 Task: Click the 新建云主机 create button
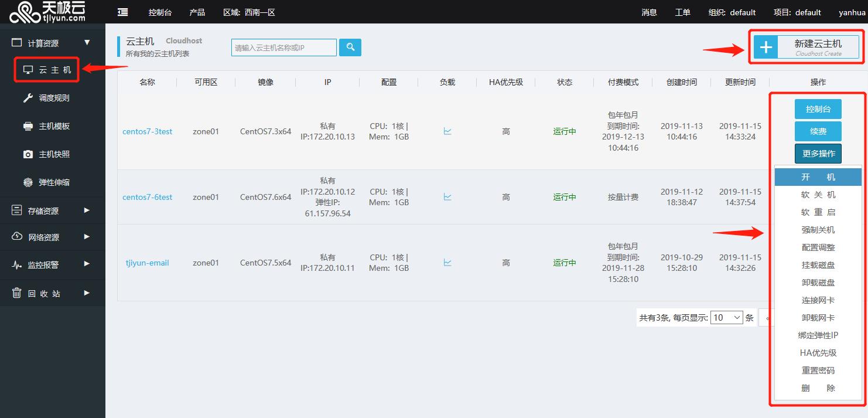click(806, 47)
